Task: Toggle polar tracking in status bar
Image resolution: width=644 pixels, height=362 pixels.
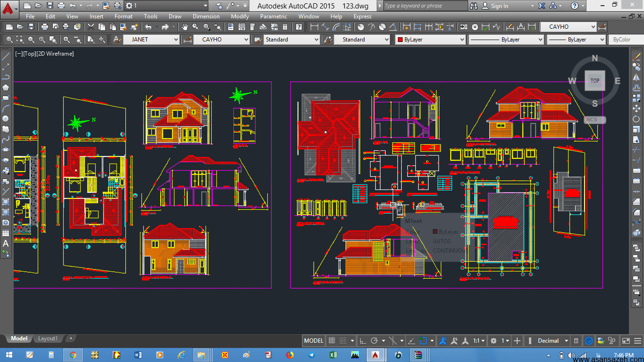Action: point(374,340)
